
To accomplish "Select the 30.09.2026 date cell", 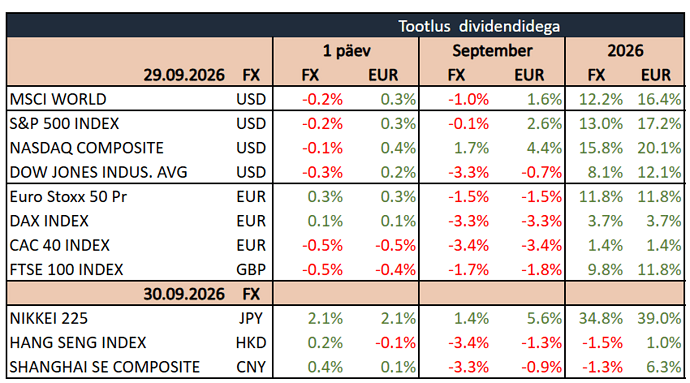I will (x=184, y=294).
